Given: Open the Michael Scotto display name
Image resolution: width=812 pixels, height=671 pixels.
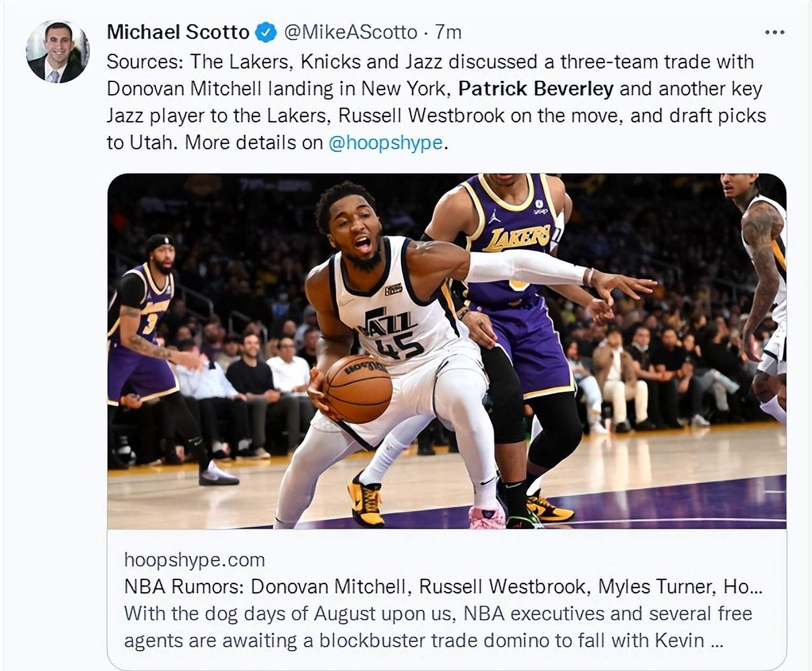Looking at the screenshot, I should point(178,33).
